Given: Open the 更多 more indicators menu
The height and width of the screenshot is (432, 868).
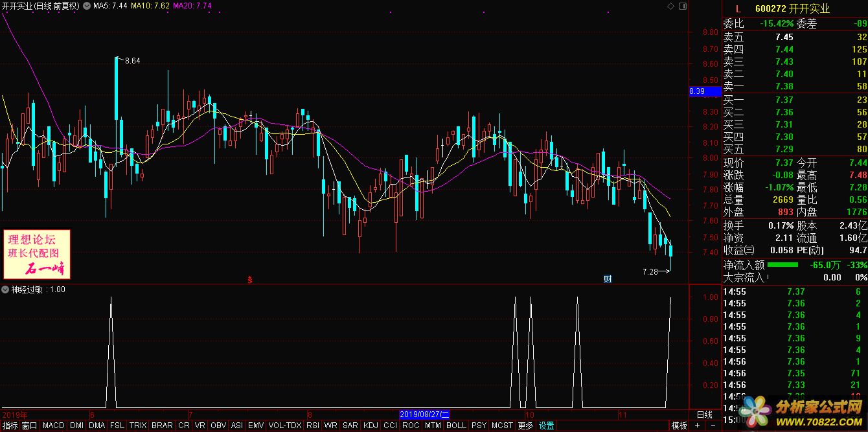Looking at the screenshot, I should [x=525, y=426].
